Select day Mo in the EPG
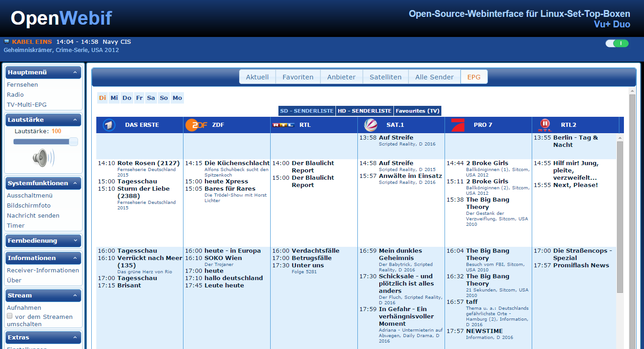This screenshot has height=349, width=644. 178,98
